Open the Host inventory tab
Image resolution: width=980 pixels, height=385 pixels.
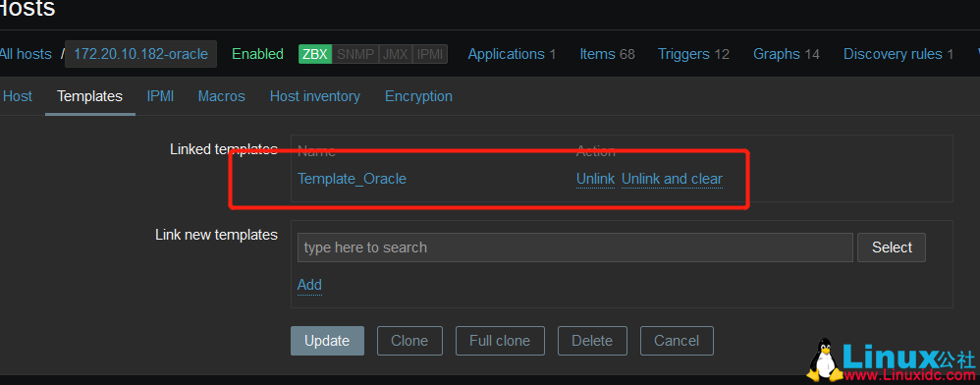[315, 96]
